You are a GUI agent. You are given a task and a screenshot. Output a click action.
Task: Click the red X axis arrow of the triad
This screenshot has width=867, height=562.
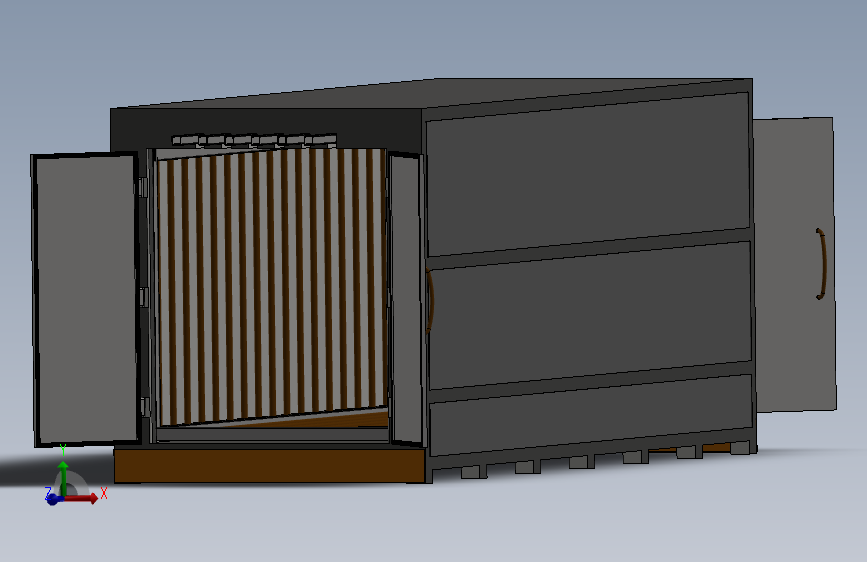(83, 498)
